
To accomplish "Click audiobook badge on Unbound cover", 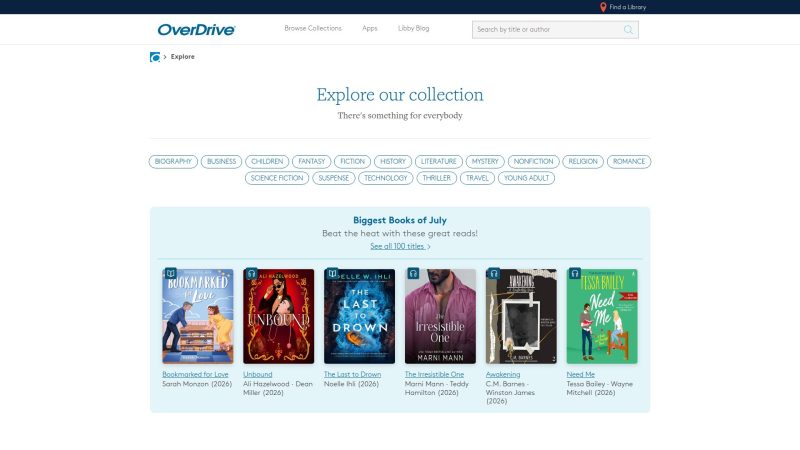I will coord(252,273).
